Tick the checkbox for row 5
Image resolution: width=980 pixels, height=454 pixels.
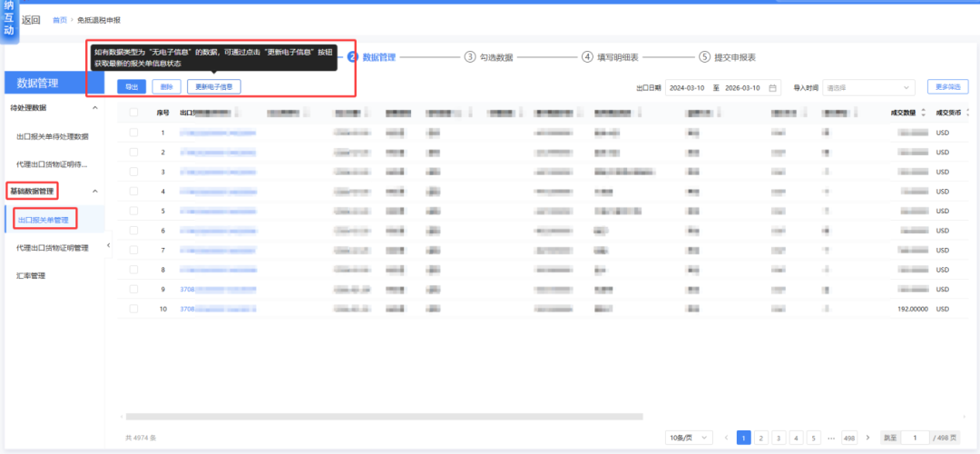pos(133,211)
